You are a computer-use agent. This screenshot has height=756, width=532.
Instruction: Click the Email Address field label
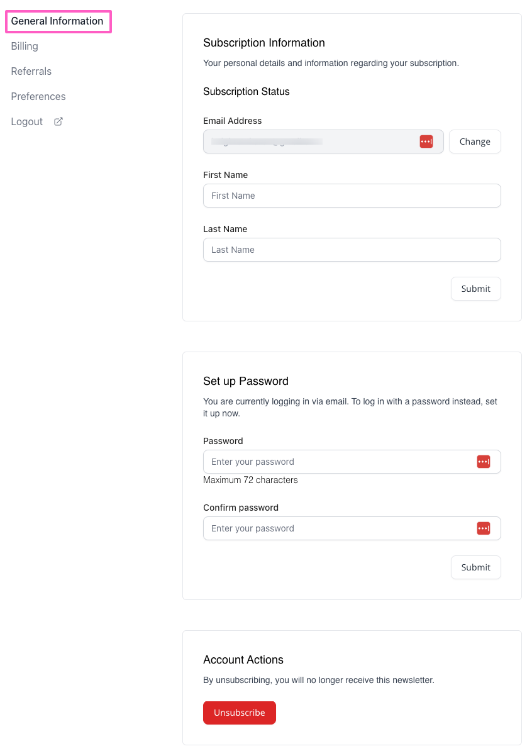click(x=233, y=121)
